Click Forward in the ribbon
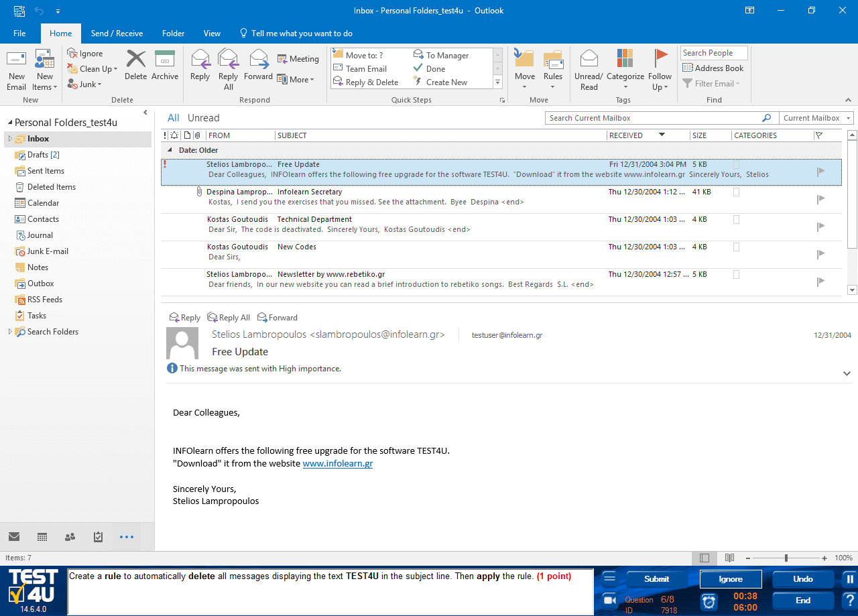This screenshot has height=616, width=858. tap(258, 65)
